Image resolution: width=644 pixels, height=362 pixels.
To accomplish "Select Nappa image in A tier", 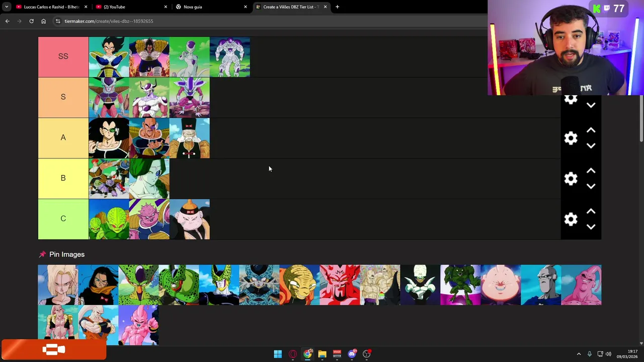I will tap(149, 138).
